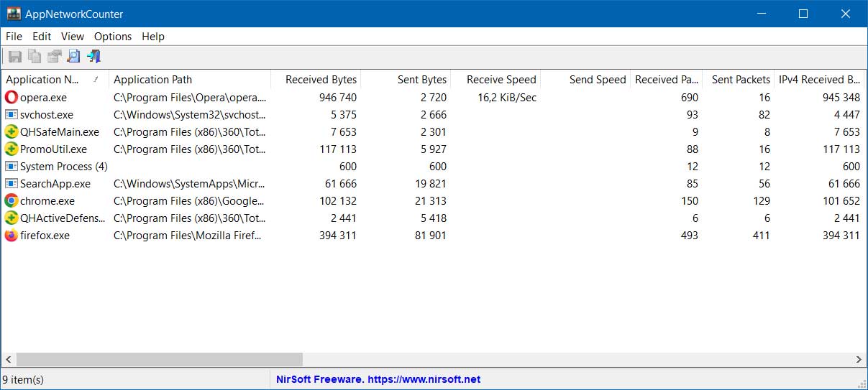
Task: Sort by Receive Speed column header
Action: click(x=495, y=80)
